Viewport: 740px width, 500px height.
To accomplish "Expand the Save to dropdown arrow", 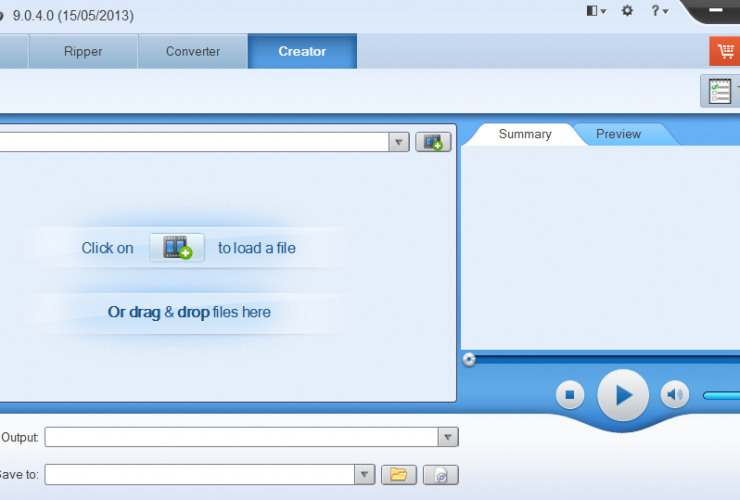I will [365, 474].
